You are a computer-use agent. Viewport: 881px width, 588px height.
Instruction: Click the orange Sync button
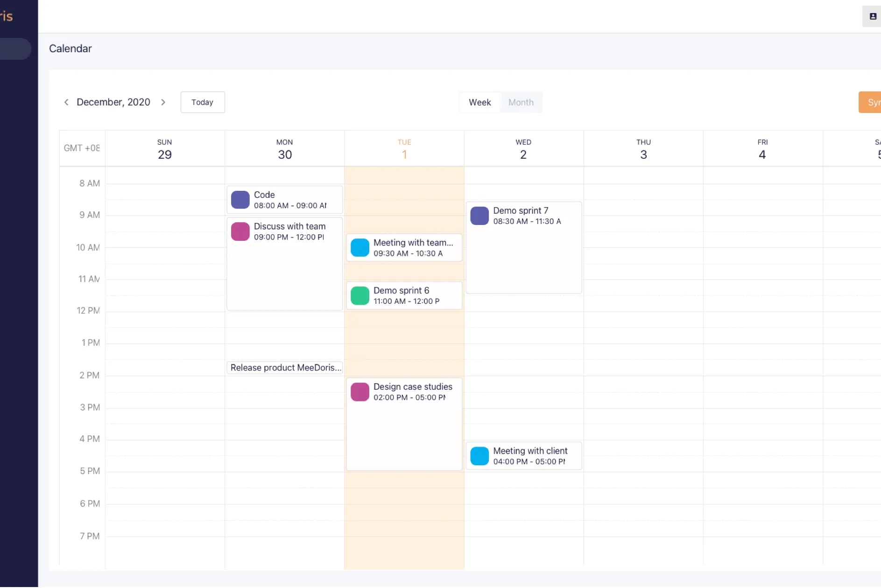(871, 102)
